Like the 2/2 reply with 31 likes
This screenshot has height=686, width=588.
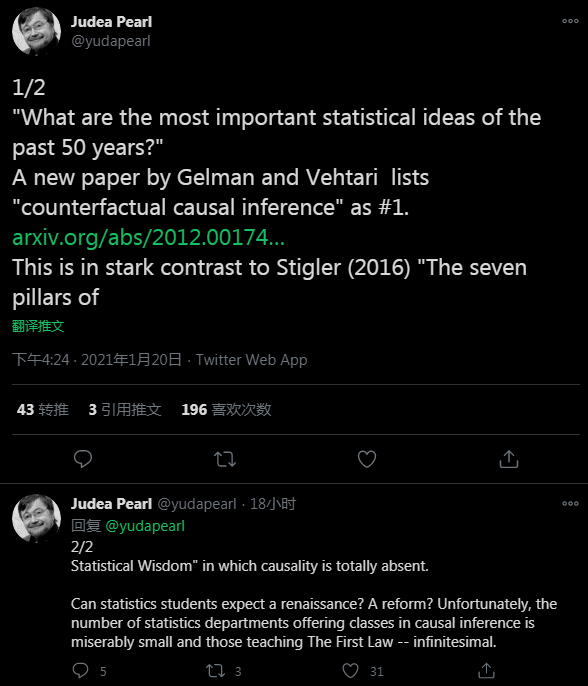click(x=350, y=671)
